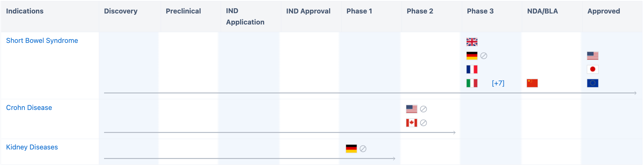The image size is (644, 166).
Task: Click discontinued symbol beside Kidney Diseases Germany flag
Action: (363, 149)
